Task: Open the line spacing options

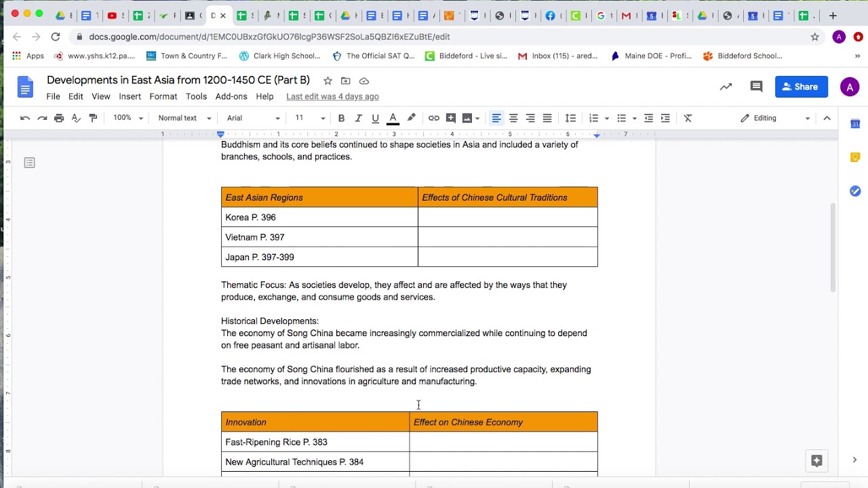Action: tap(570, 118)
